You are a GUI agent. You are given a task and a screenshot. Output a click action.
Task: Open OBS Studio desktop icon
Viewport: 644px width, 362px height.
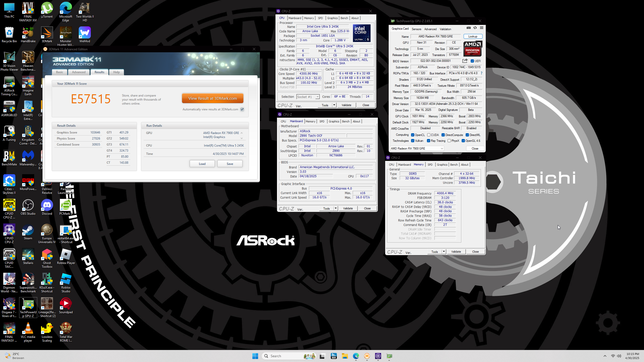tap(28, 207)
